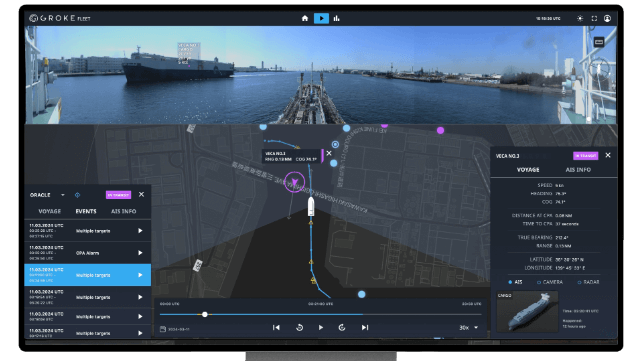Close the VECA NO.3 map tooltip
Screen dimensions: 643x361
tap(329, 153)
